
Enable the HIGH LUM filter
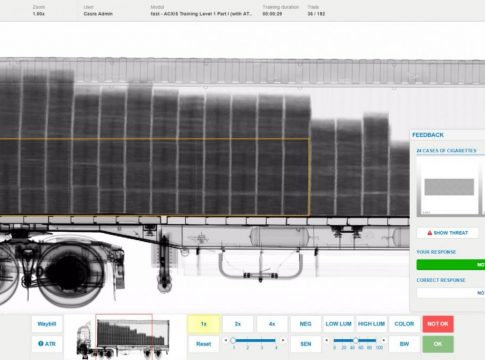point(371,324)
